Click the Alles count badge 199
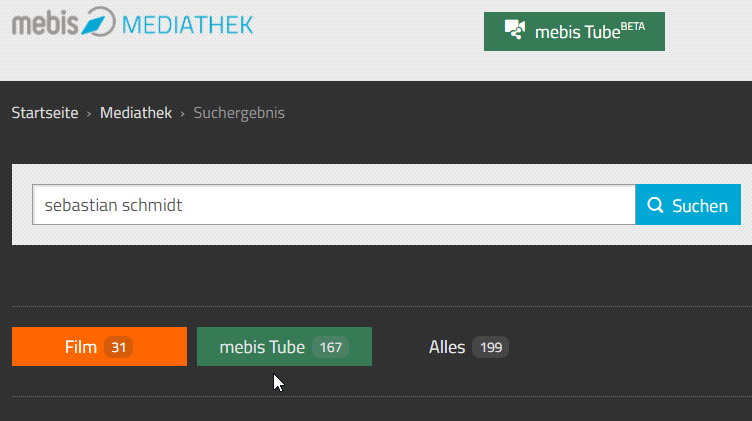Screen dimensions: 752x421 [x=490, y=347]
